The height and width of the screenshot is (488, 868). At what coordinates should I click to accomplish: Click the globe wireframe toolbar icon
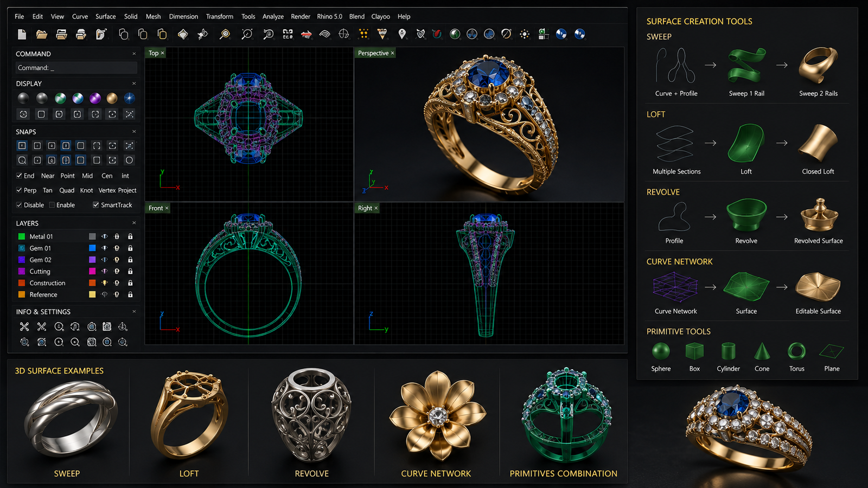click(x=344, y=34)
